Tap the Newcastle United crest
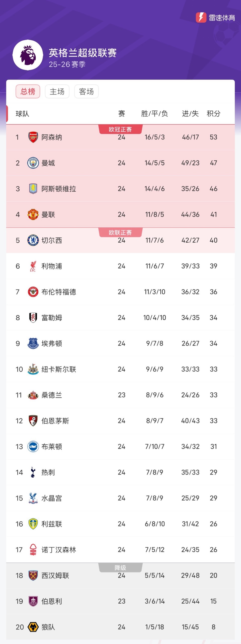 pos(33,369)
